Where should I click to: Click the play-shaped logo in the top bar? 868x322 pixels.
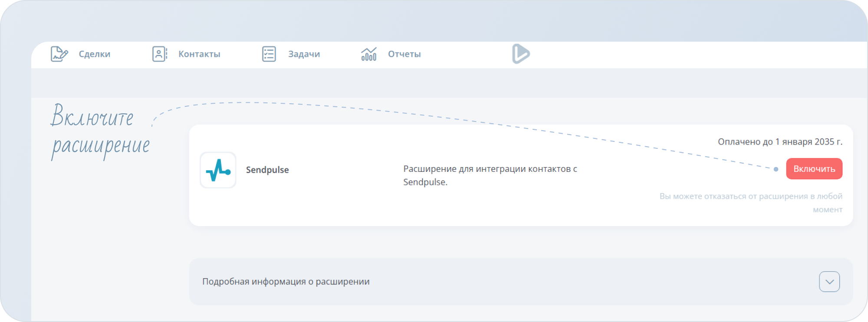tap(520, 54)
